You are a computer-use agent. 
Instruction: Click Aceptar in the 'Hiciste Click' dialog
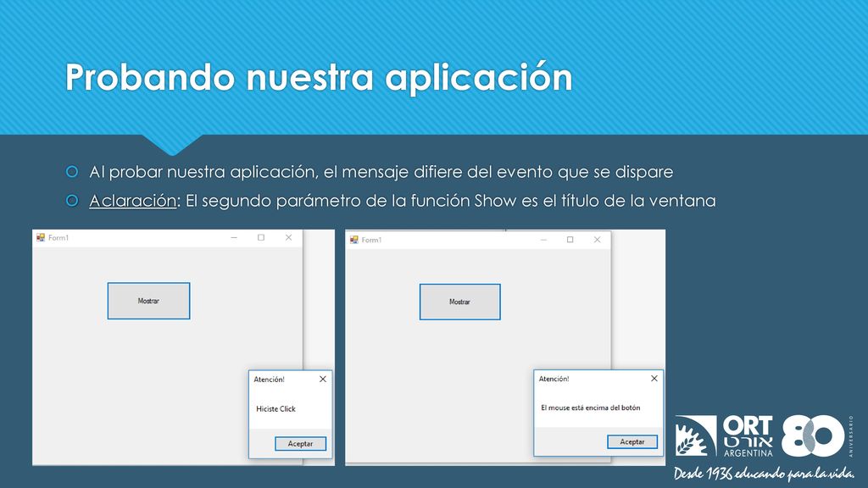pos(300,444)
